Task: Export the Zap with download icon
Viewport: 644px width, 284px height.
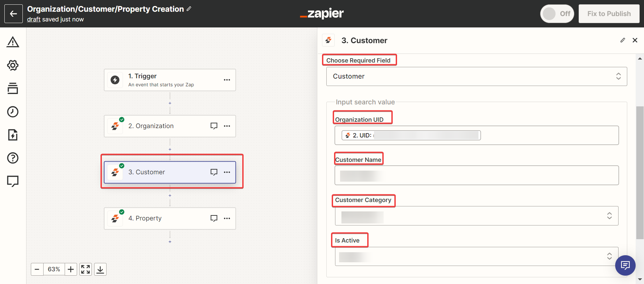Action: (x=100, y=269)
